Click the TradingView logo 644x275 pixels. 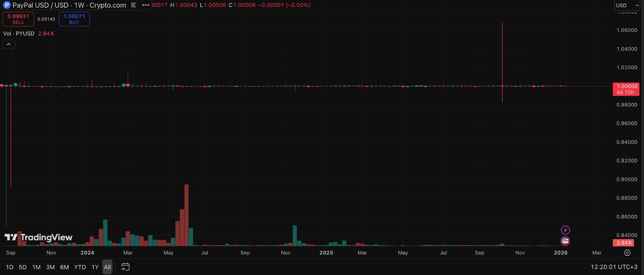[38, 237]
